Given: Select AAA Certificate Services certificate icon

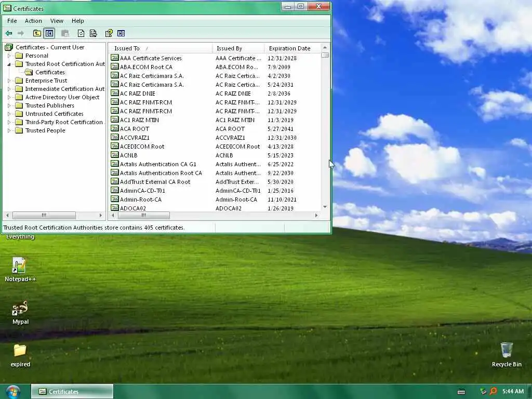Looking at the screenshot, I should coord(115,58).
